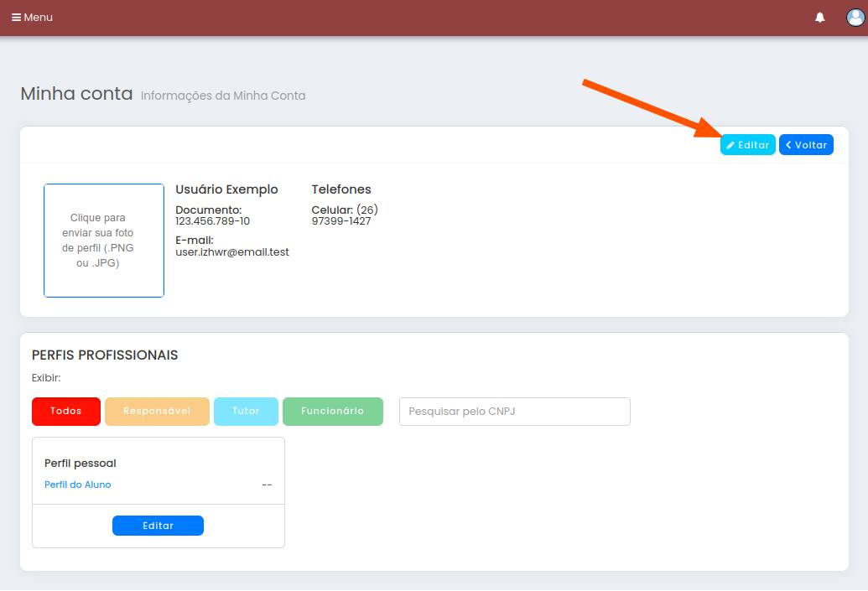Click the email user.izhwr@email.test
This screenshot has width=868, height=591.
232,251
